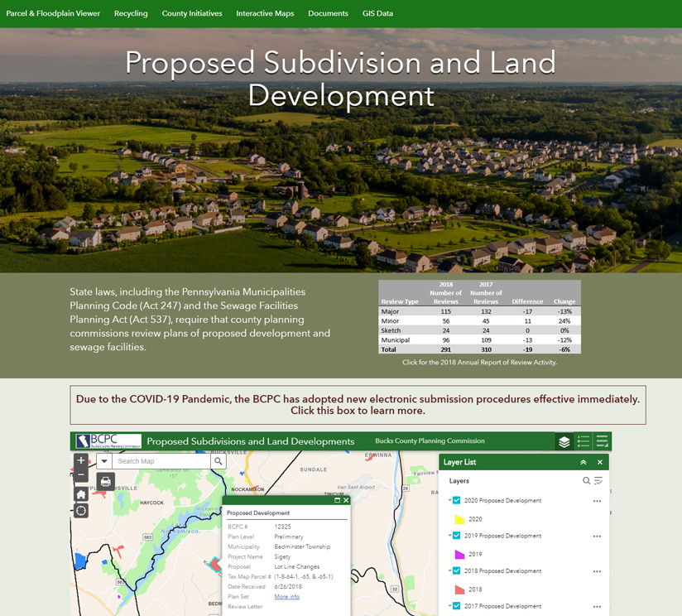682x616 pixels.
Task: Open the attribute table list icon
Action: 602,441
